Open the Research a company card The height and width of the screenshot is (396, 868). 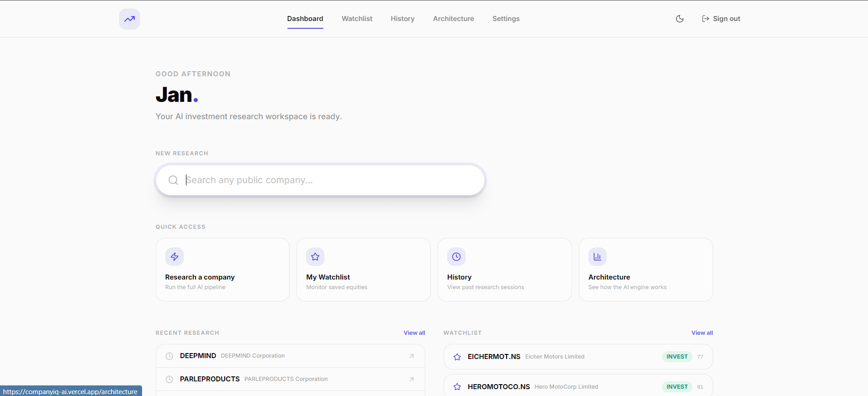point(222,269)
